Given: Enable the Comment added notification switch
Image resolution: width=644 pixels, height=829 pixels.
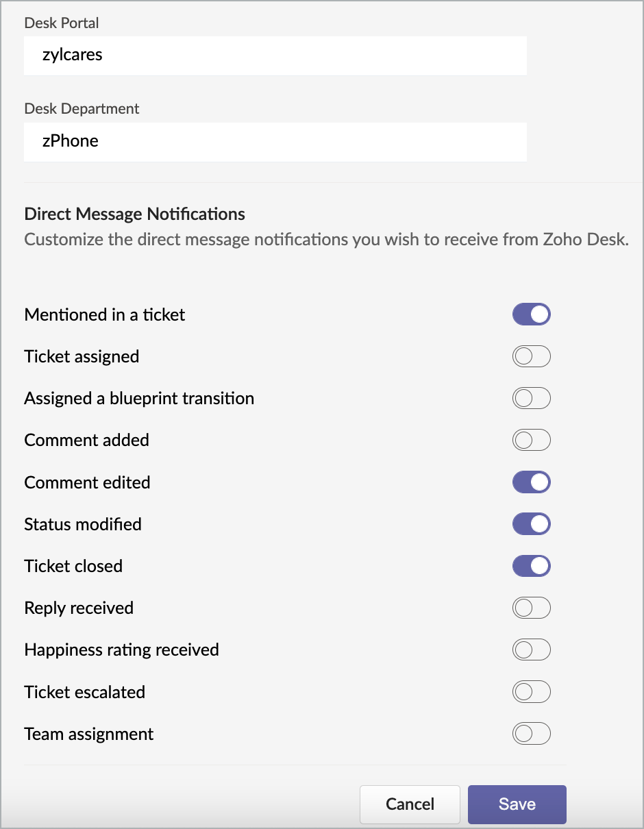Looking at the screenshot, I should pos(532,441).
